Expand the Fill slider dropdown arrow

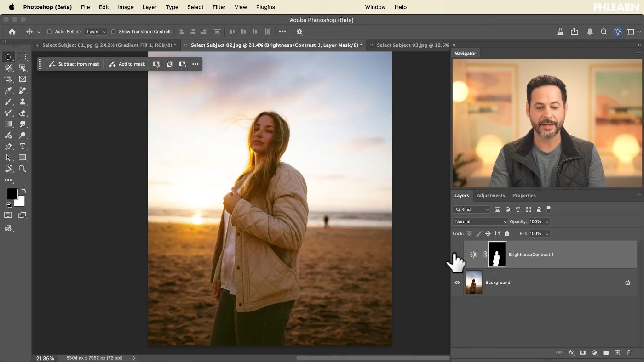pos(547,234)
